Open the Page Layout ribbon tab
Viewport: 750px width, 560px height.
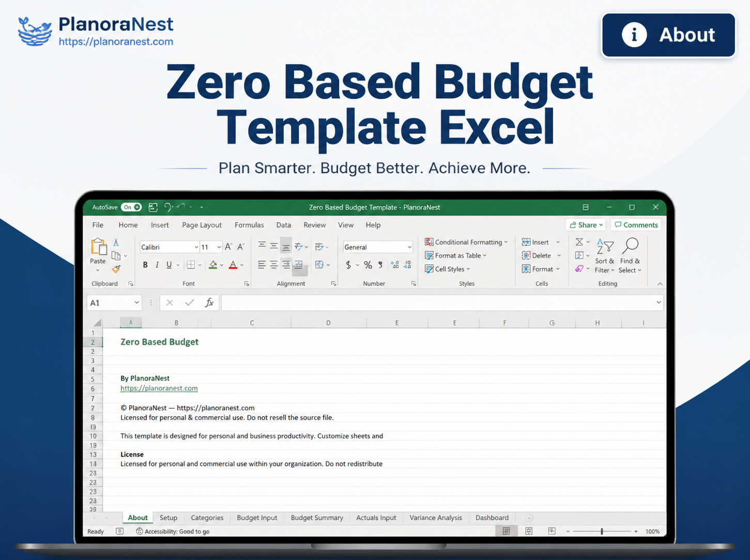(x=202, y=225)
